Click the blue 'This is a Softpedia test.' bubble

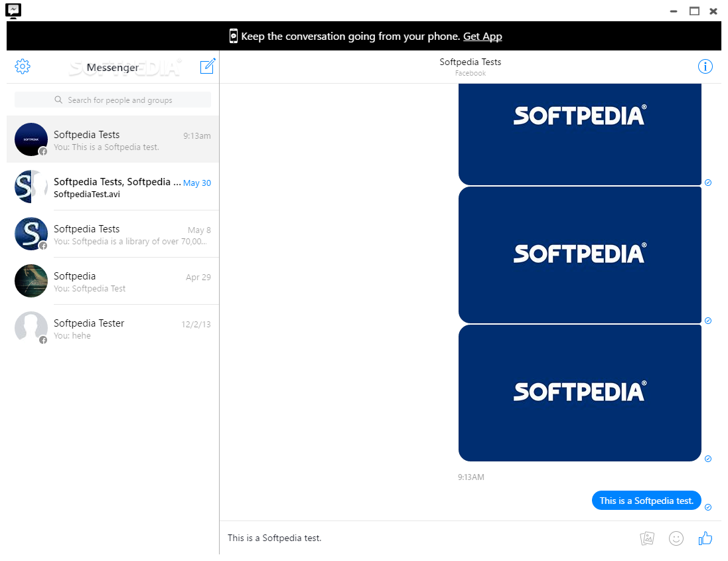[646, 500]
